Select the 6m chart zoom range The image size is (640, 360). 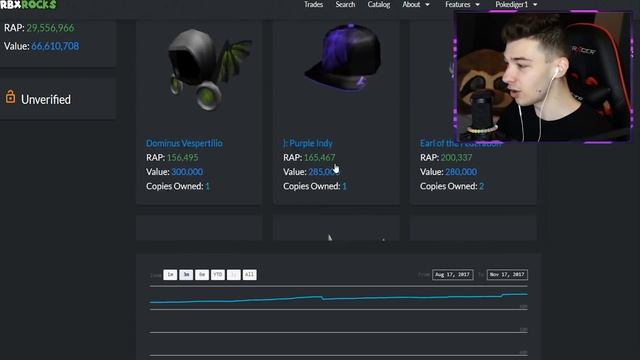click(x=202, y=275)
